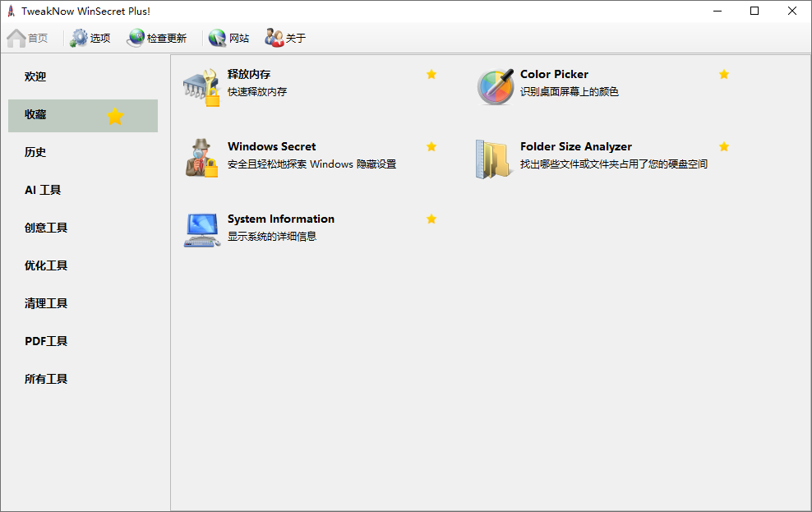Toggle favorite star for Color Picker
Viewport: 812px width, 512px height.
coord(724,74)
